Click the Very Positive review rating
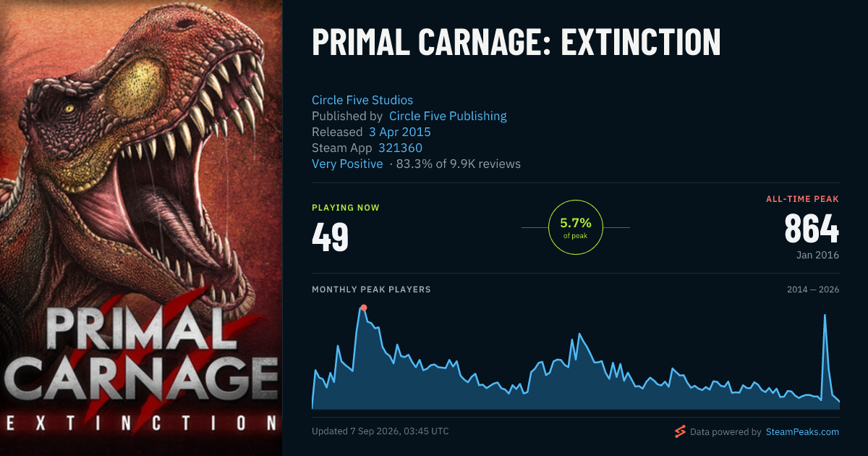 pos(347,164)
